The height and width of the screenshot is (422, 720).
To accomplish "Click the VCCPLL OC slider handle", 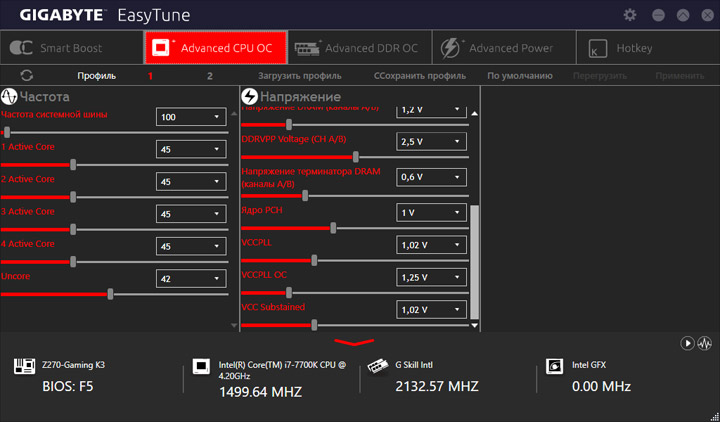I will click(x=289, y=293).
